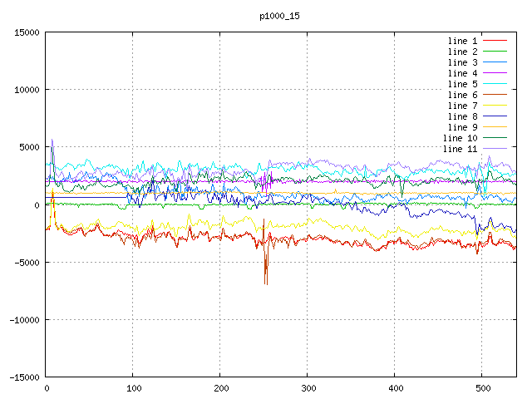The image size is (532, 399).
Task: Click the 15000 y-axis tick label
Action: coord(27,32)
